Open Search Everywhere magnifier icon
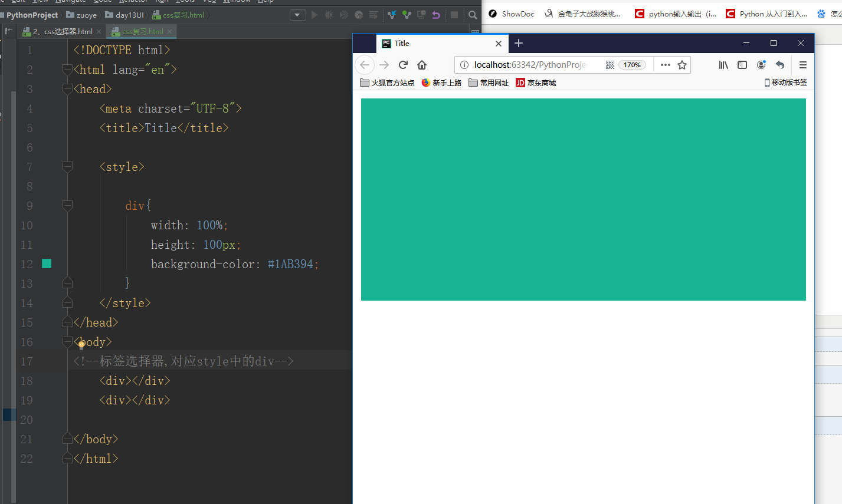Screen dimensions: 842x504 pyautogui.click(x=473, y=15)
